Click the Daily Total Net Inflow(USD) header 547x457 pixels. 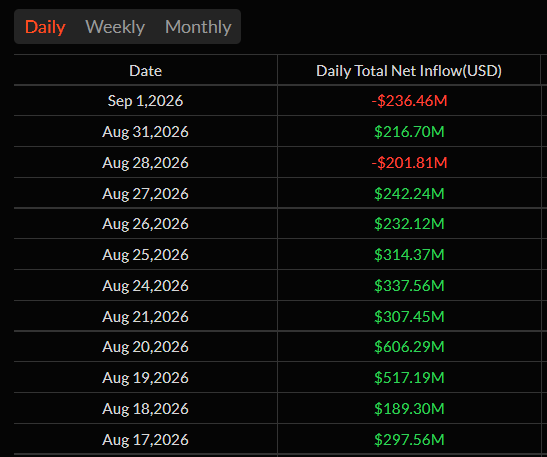pos(409,71)
